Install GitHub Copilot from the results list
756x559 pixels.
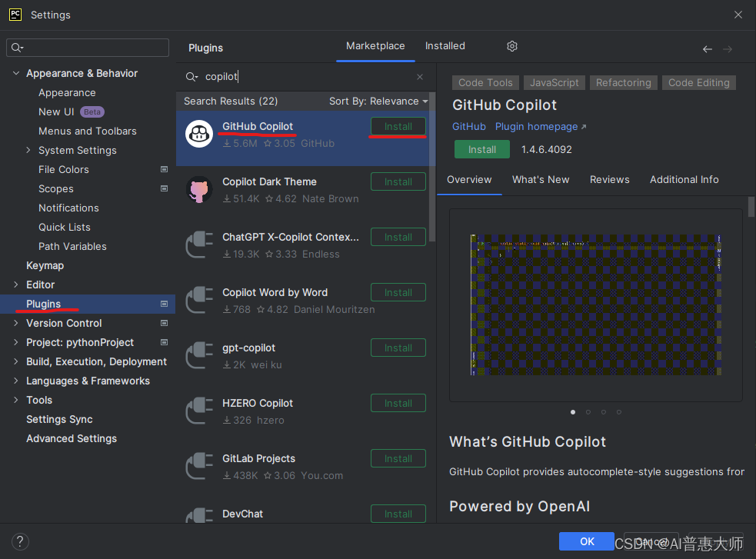398,127
